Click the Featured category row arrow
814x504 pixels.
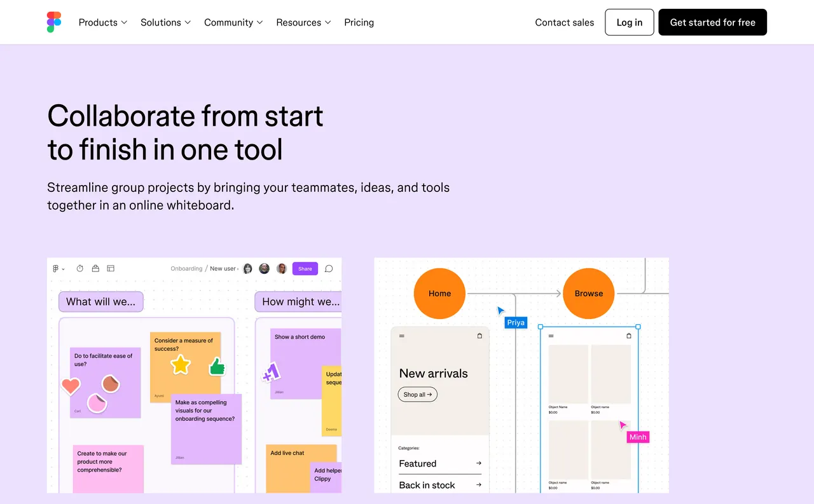(x=479, y=463)
